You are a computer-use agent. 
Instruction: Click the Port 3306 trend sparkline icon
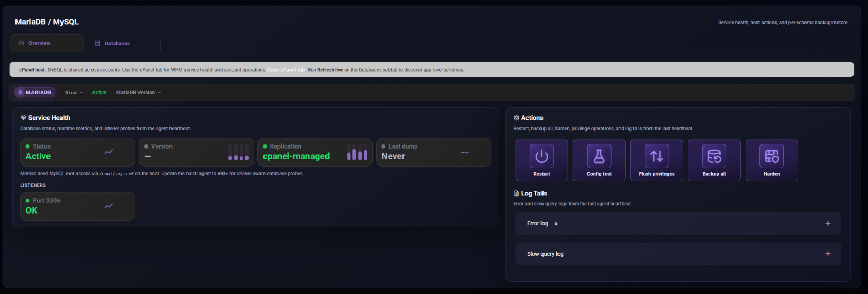(x=109, y=206)
